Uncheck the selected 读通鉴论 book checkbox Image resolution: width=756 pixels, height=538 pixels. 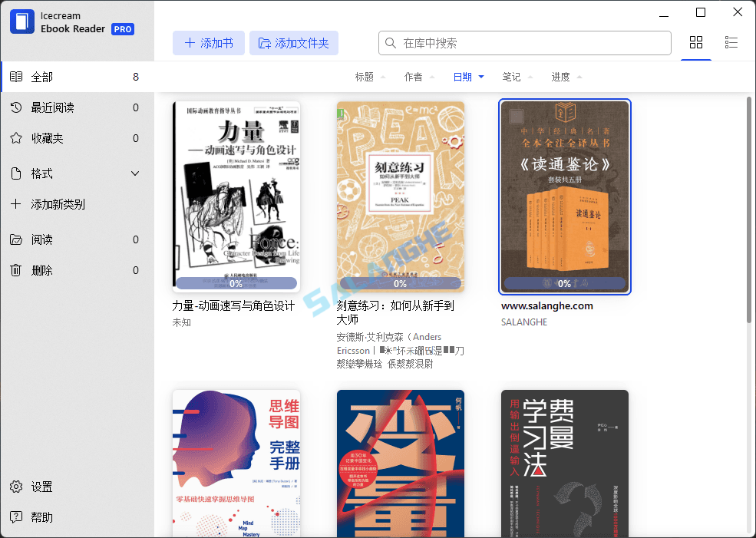pos(518,116)
